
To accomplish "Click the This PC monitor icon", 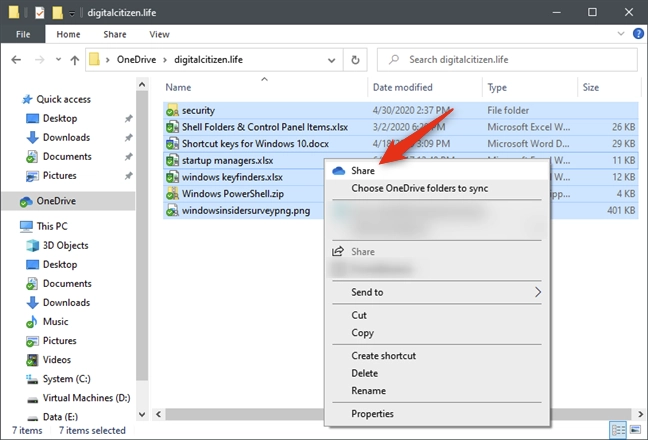I will click(26, 226).
